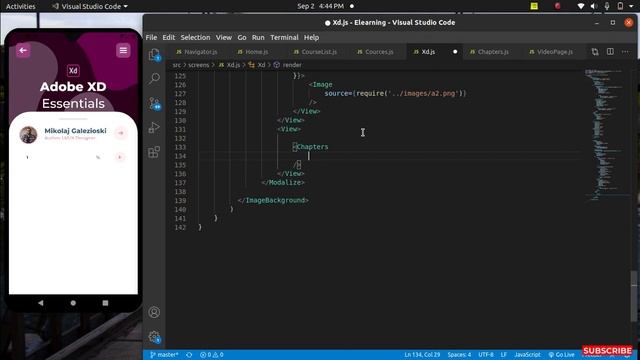
Task: Tap the Android home navigation button
Action: point(73,303)
